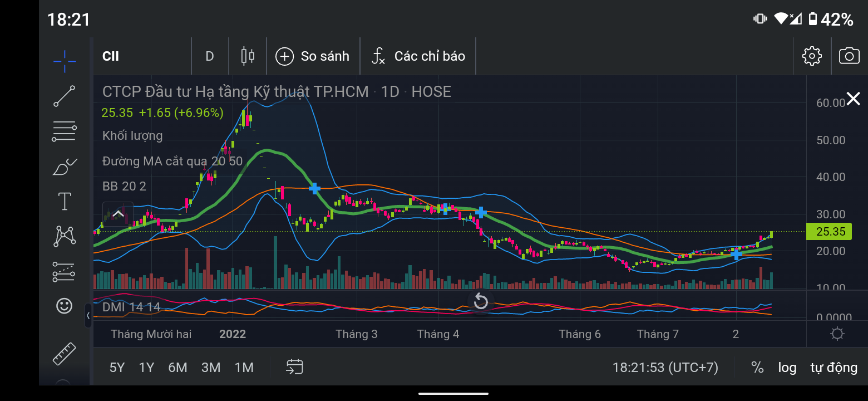Set range to 1Y
The image size is (868, 401).
[x=146, y=368]
